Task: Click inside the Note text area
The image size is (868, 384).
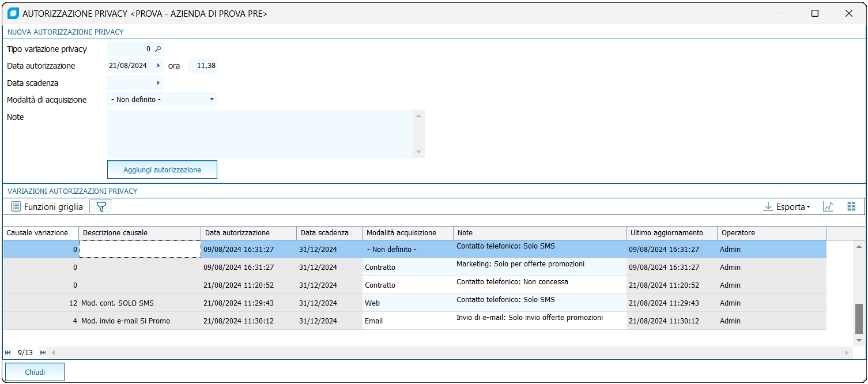Action: (x=259, y=134)
